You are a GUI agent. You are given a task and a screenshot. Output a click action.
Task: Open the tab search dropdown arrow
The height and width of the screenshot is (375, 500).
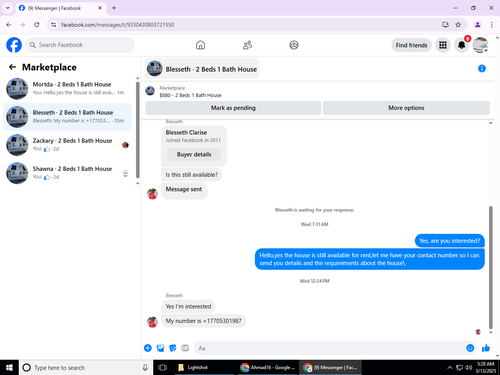8,8
